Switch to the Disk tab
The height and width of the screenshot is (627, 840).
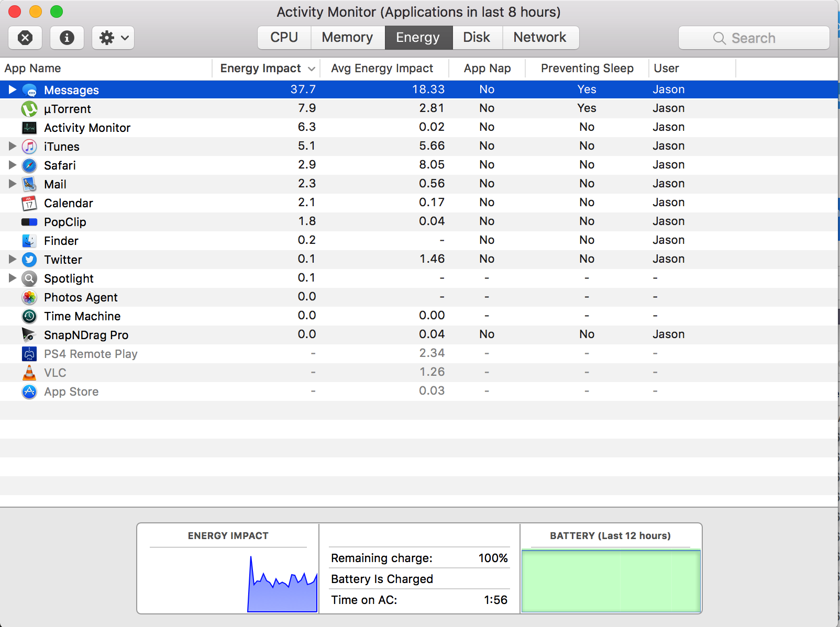pyautogui.click(x=477, y=38)
